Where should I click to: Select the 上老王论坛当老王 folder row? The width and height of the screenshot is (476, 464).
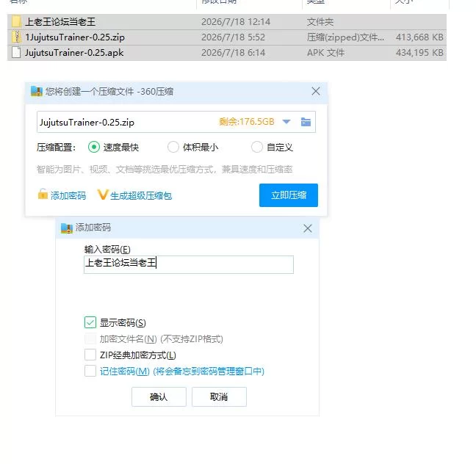[x=227, y=21]
